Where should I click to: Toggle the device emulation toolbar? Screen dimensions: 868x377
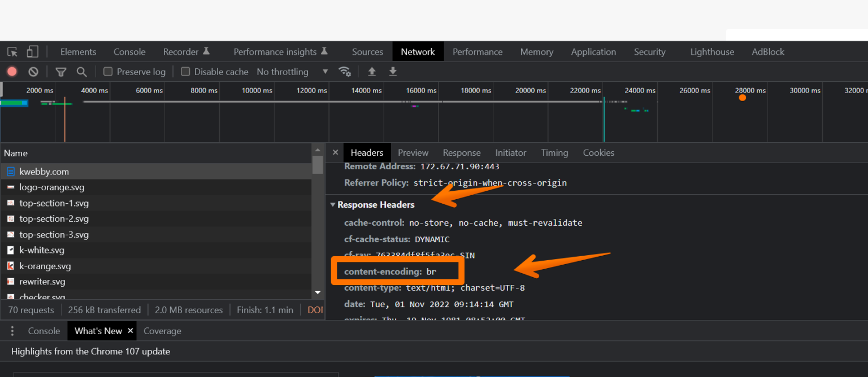tap(32, 51)
